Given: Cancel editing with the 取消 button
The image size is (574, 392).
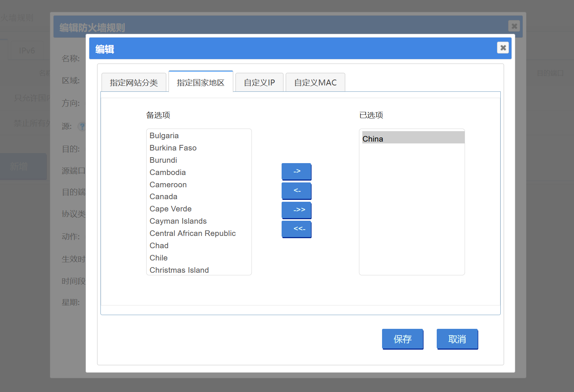Looking at the screenshot, I should [457, 339].
